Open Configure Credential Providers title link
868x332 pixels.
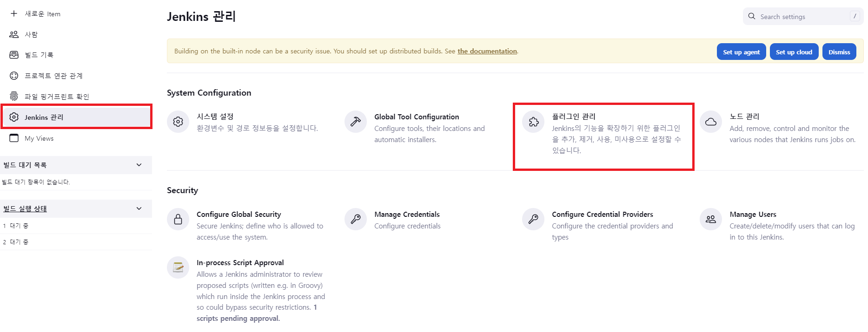603,215
